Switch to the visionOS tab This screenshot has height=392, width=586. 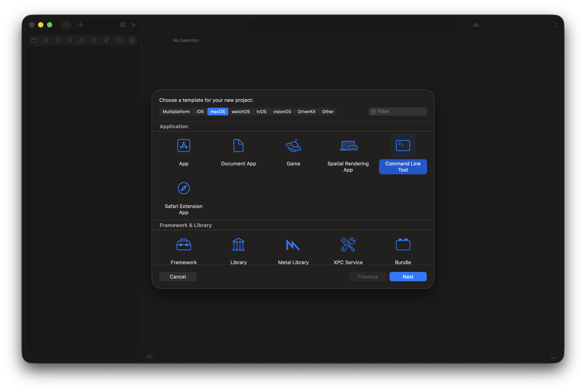click(x=282, y=112)
